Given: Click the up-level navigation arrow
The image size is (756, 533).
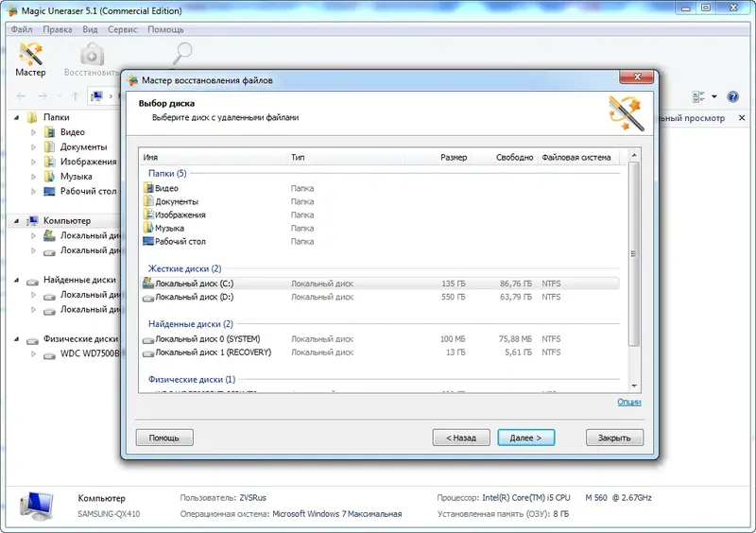Looking at the screenshot, I should (76, 96).
